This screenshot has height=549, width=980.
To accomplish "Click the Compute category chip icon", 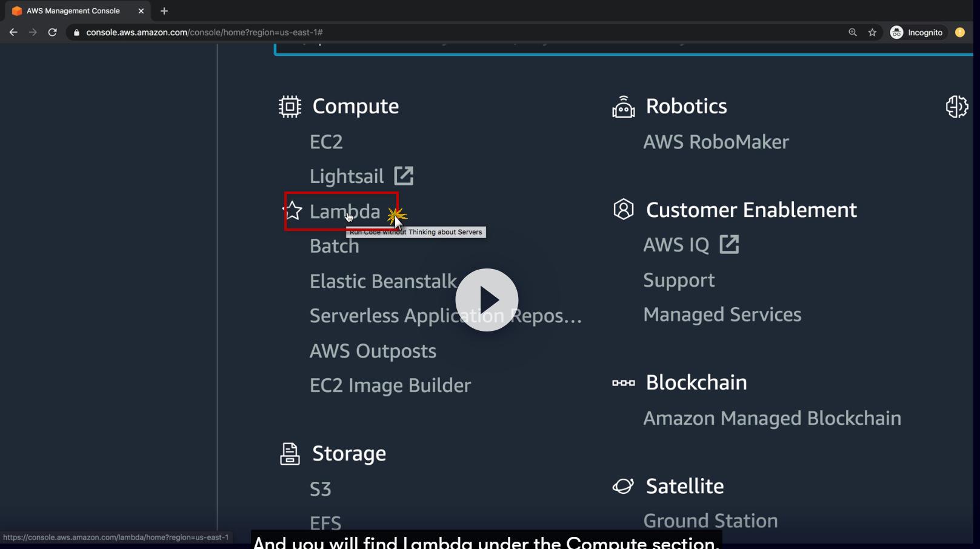I will click(x=290, y=107).
